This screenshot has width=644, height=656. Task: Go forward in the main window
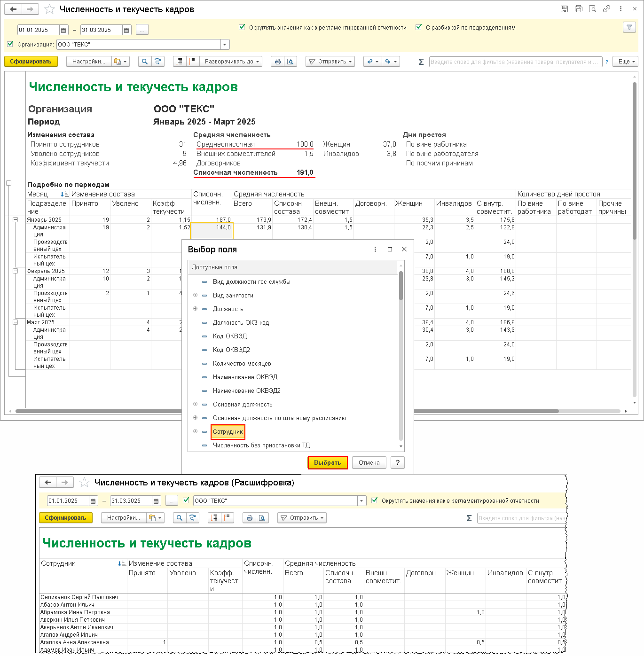[x=30, y=9]
